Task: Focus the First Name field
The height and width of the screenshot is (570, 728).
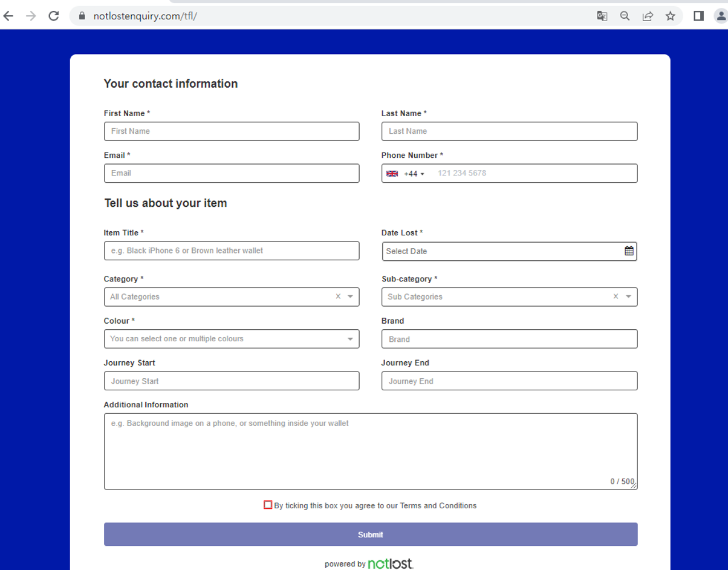Action: [232, 131]
